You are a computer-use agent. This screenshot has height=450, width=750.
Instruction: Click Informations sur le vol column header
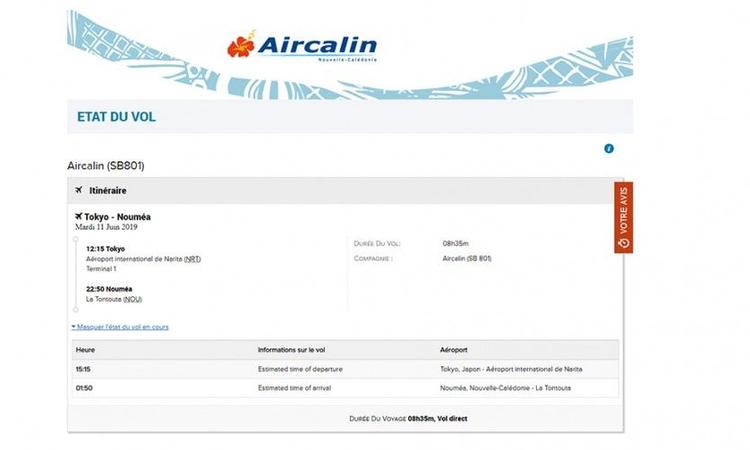pyautogui.click(x=291, y=350)
